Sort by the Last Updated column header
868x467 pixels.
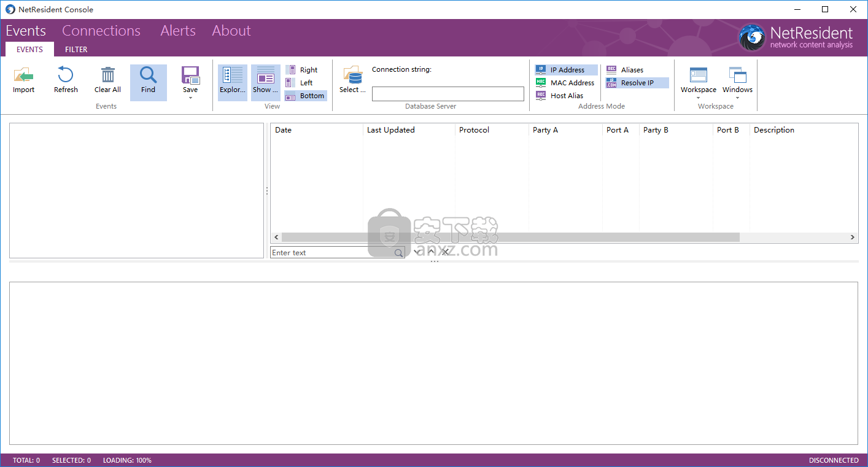click(x=409, y=130)
